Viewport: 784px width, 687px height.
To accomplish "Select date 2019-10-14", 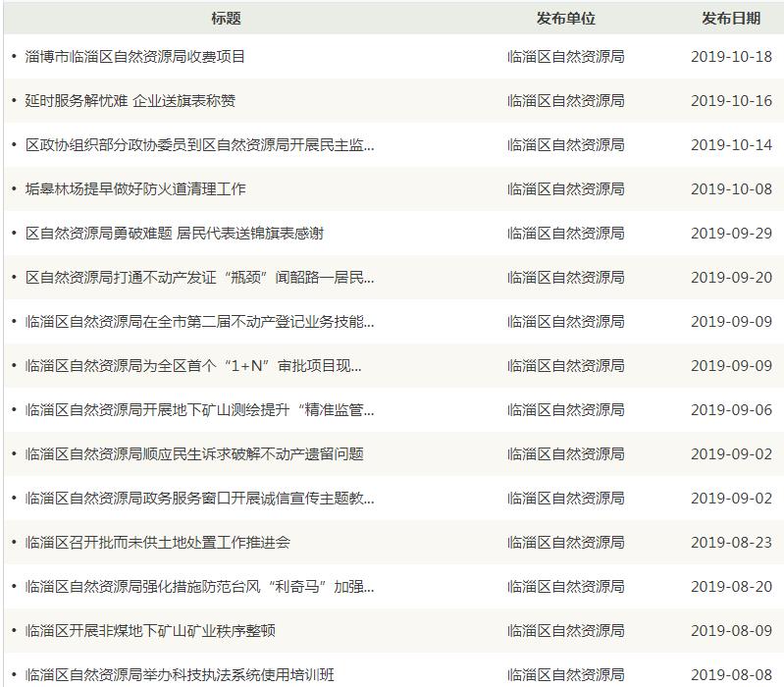I will pos(731,145).
